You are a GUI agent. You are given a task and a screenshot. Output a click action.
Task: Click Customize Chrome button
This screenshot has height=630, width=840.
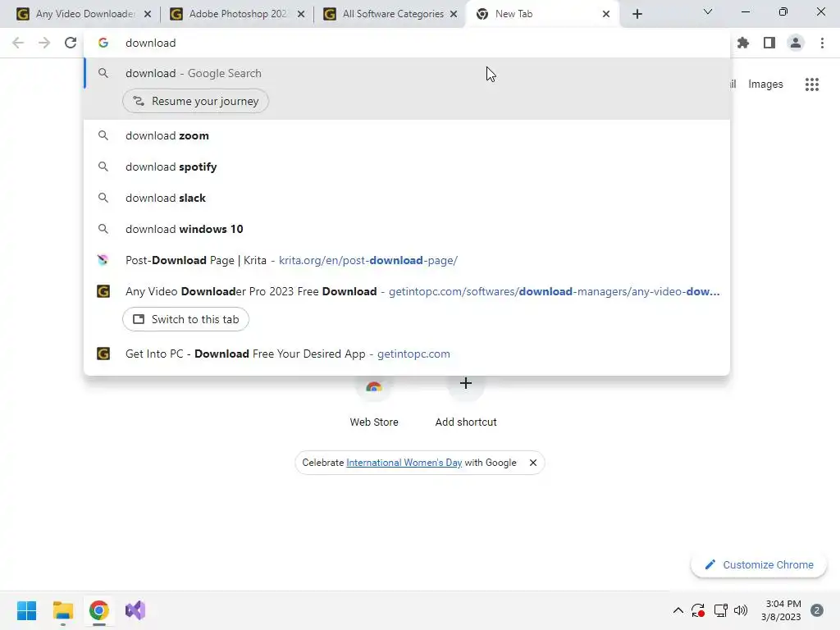pos(759,564)
